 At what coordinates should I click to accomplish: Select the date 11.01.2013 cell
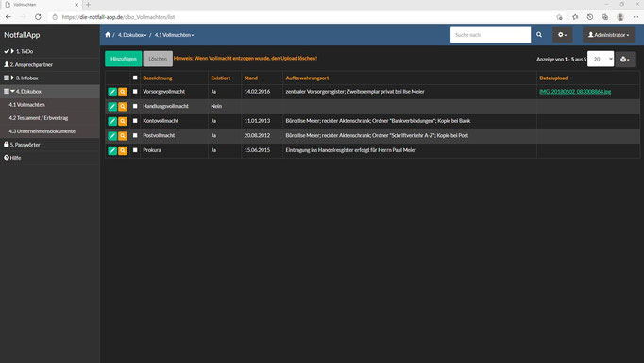(257, 121)
